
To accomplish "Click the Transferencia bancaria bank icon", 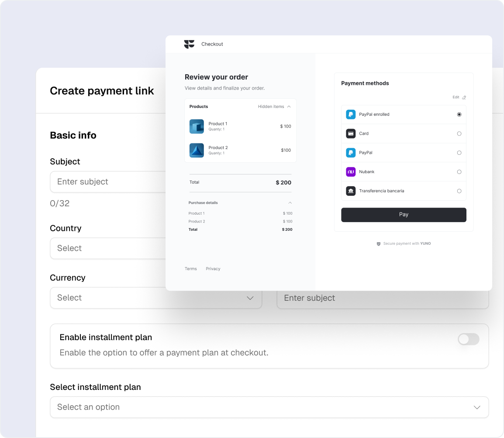I will pos(351,191).
